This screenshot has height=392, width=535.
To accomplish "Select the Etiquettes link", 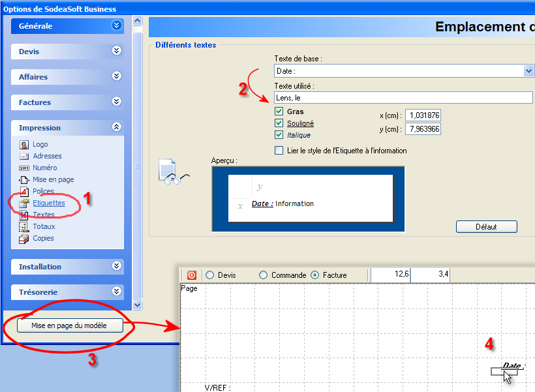I will pos(49,203).
